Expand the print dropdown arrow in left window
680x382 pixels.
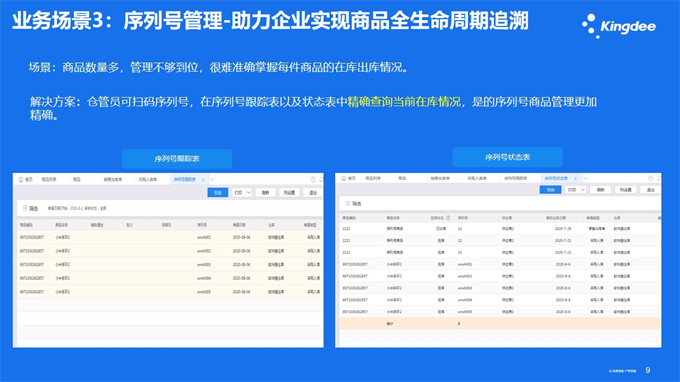point(248,193)
